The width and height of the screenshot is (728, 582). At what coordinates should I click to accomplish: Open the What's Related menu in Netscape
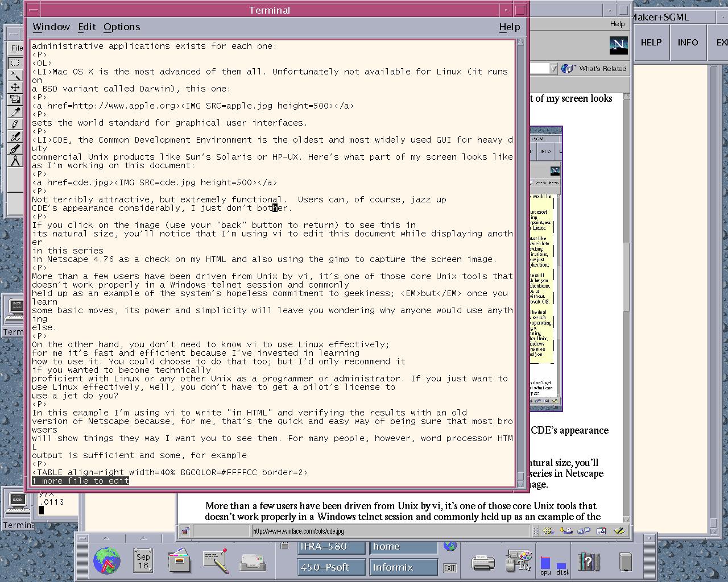(x=594, y=69)
